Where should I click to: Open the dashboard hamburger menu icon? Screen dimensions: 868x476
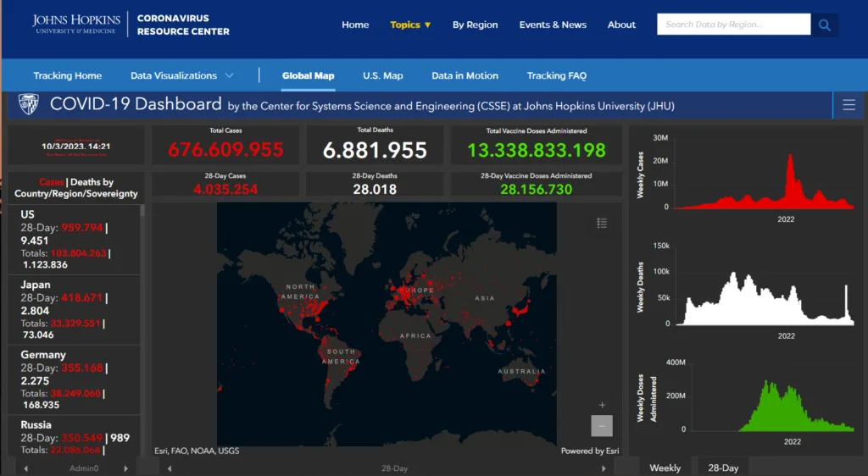coord(849,105)
